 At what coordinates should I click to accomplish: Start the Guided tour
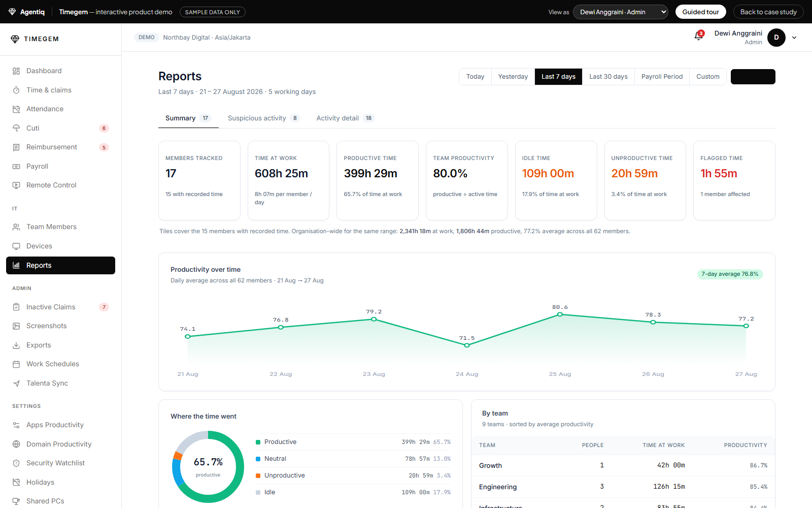(x=700, y=12)
